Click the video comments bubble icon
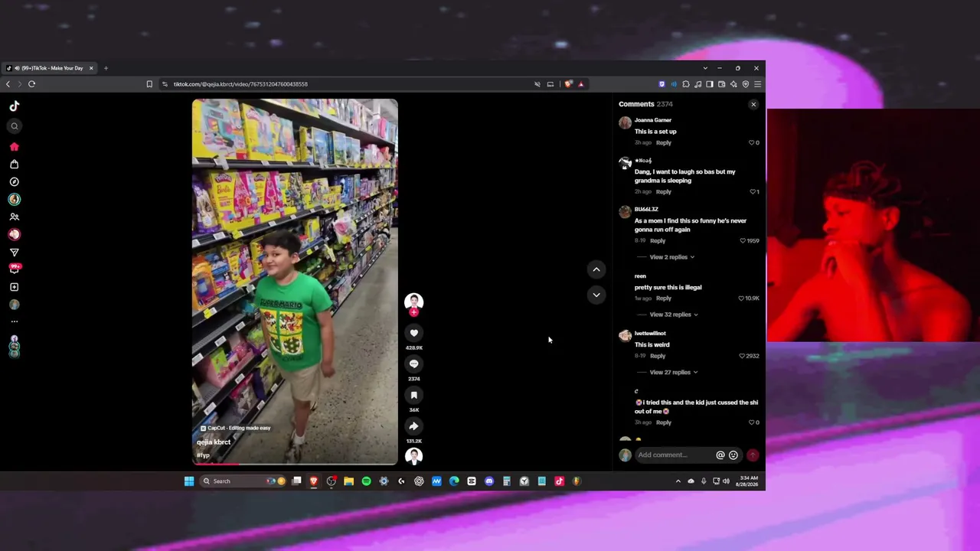This screenshot has height=551, width=980. tap(414, 364)
